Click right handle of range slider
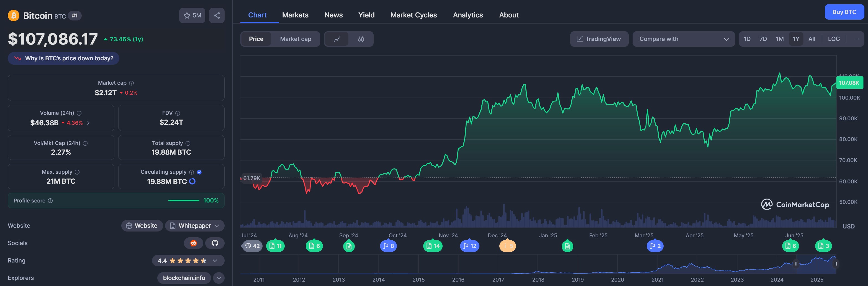The height and width of the screenshot is (286, 868). coord(836,264)
